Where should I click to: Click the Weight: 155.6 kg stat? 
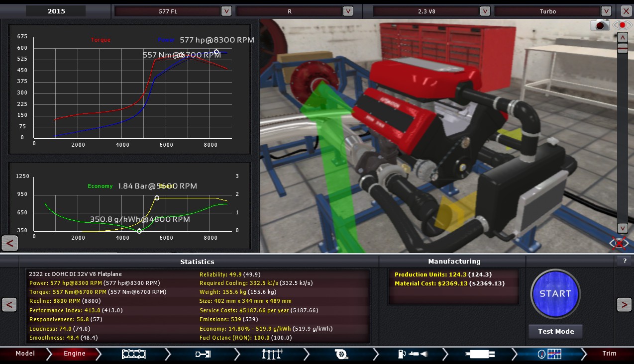(x=238, y=292)
